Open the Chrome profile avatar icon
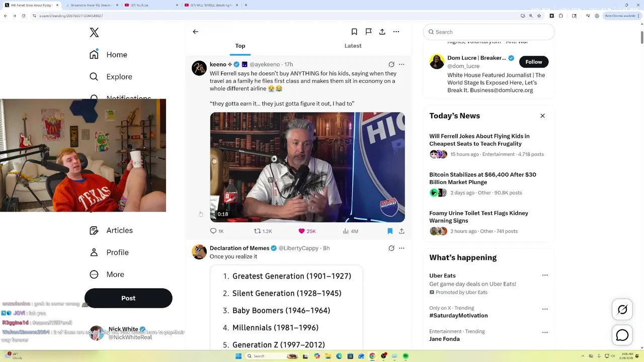Viewport: 644px width, 362px height. coord(597,16)
